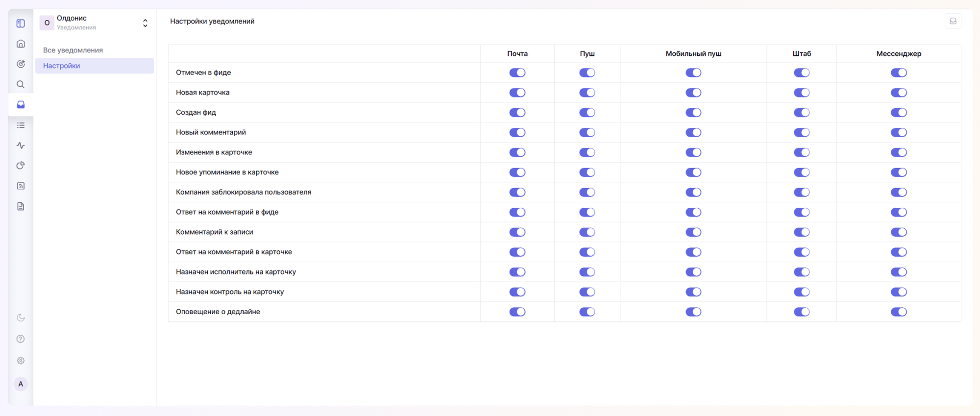980x416 pixels.
Task: Open the home icon in sidebar
Action: (x=21, y=44)
